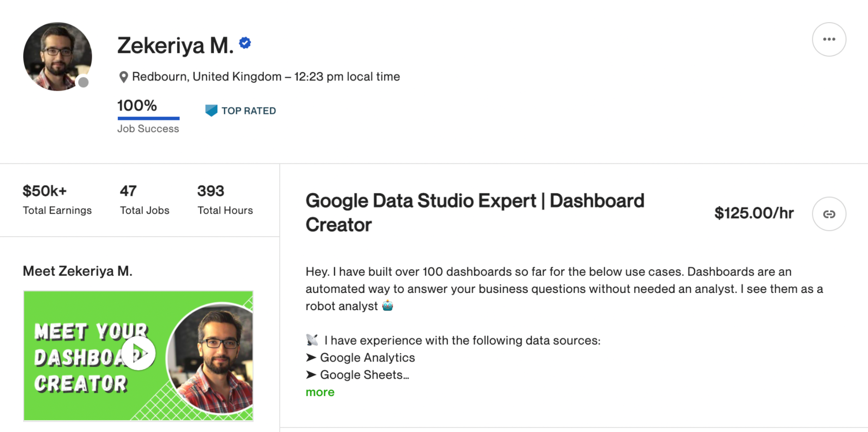Click the Job Success label
The image size is (868, 432).
[148, 129]
